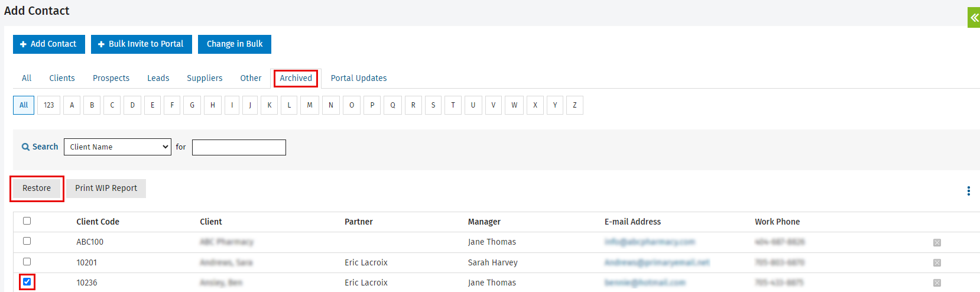Image resolution: width=980 pixels, height=292 pixels.
Task: Filter contacts by letter C
Action: 112,105
